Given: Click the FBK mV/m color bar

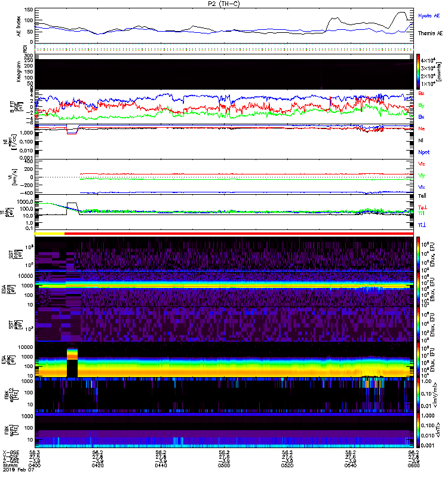Looking at the screenshot, I should (x=418, y=395).
